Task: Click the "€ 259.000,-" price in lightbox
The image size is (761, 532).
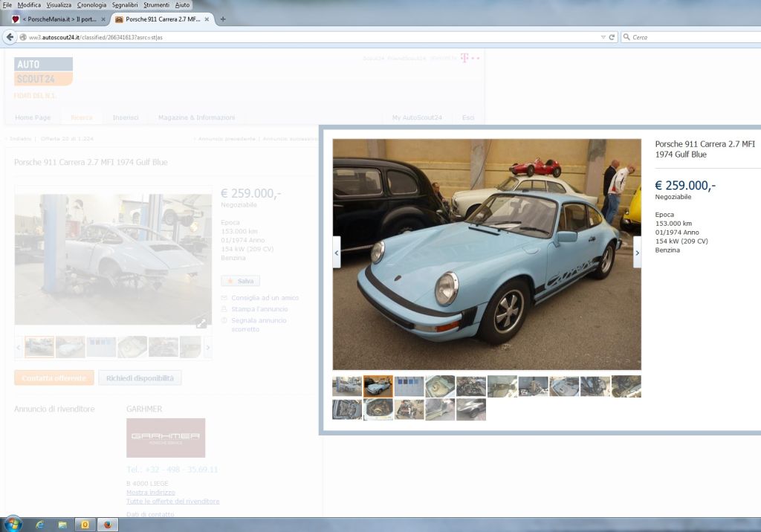Action: click(684, 186)
